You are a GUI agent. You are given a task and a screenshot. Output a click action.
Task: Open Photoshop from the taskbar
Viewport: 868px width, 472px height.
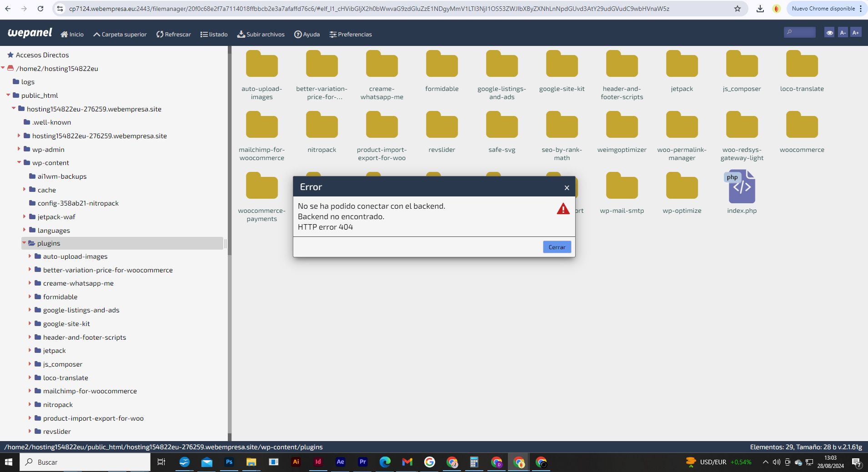[229, 462]
